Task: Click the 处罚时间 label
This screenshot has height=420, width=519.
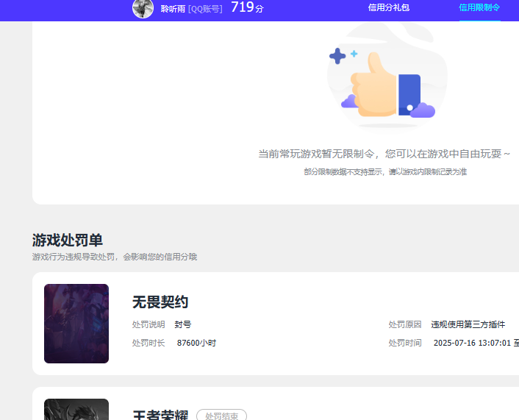Action: [405, 344]
